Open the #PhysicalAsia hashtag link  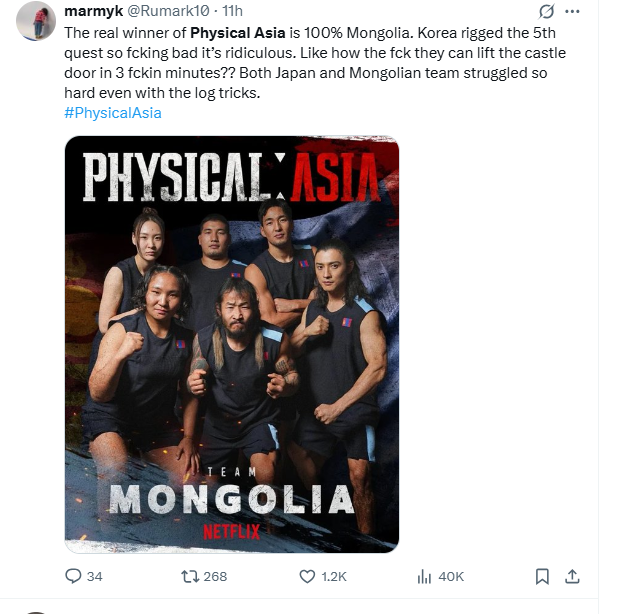click(113, 113)
